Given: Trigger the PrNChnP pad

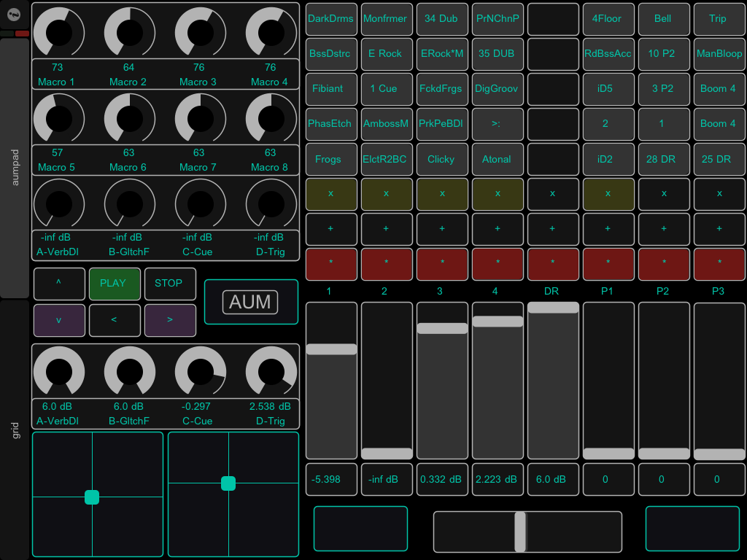Looking at the screenshot, I should click(x=498, y=19).
